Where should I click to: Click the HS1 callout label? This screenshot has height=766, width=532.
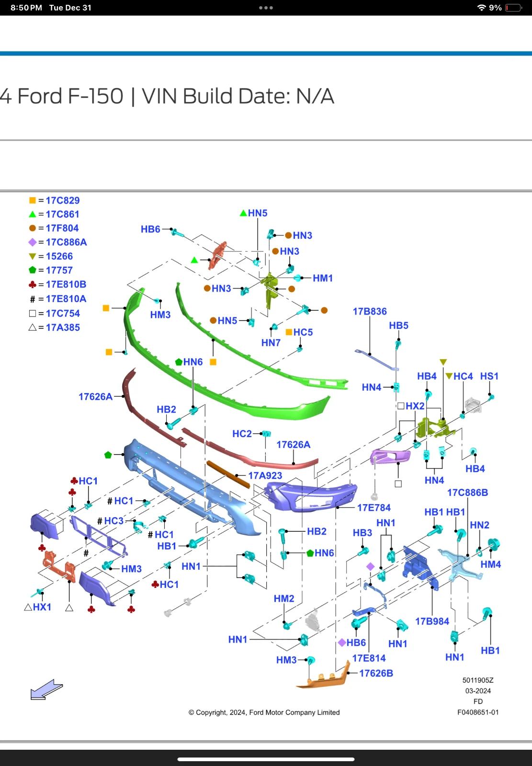tap(489, 376)
